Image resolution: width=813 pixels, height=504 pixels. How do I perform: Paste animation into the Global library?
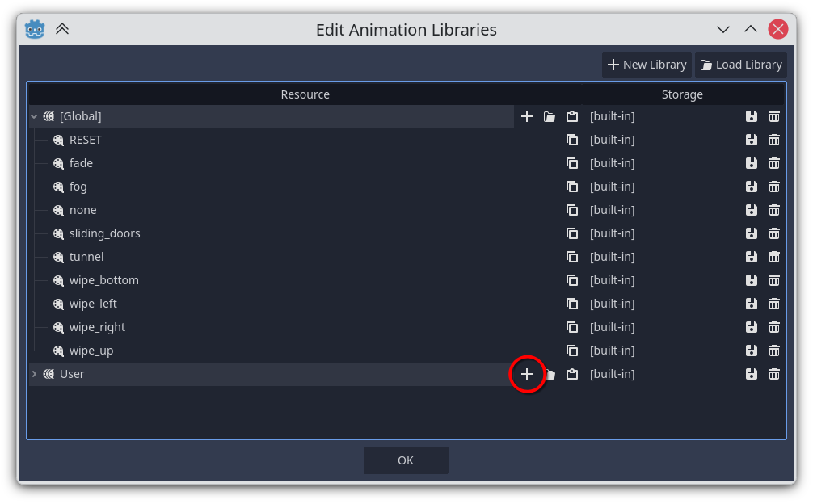(572, 116)
